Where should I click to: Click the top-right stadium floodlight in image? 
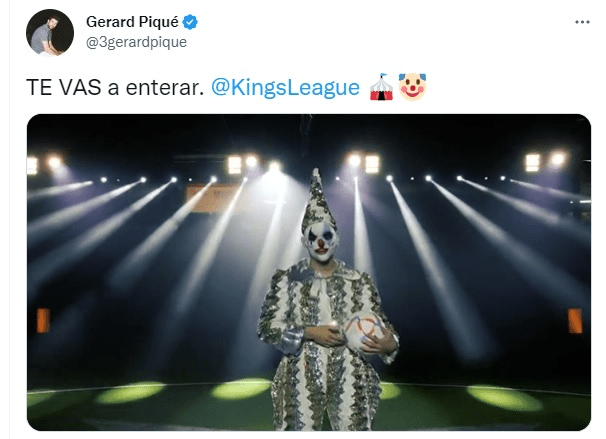(545, 162)
